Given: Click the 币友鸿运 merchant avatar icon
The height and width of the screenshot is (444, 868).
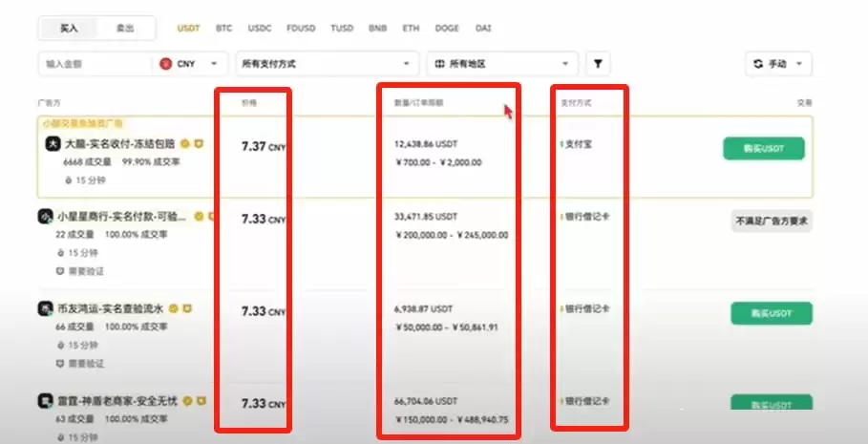Looking at the screenshot, I should (45, 309).
